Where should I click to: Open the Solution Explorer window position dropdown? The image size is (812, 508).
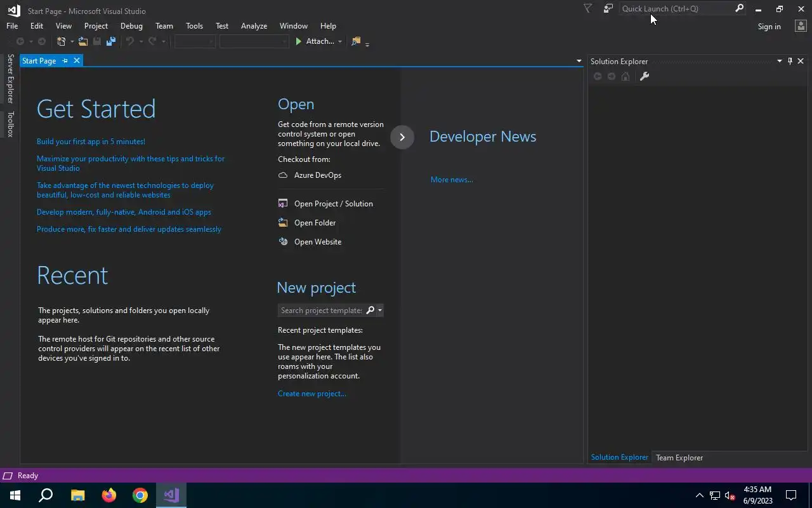point(779,61)
